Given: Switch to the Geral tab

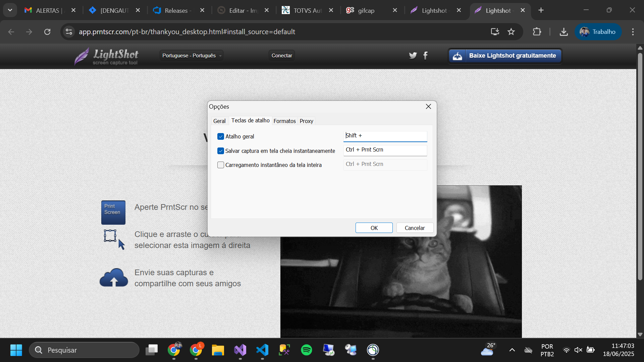Looking at the screenshot, I should coord(219,121).
